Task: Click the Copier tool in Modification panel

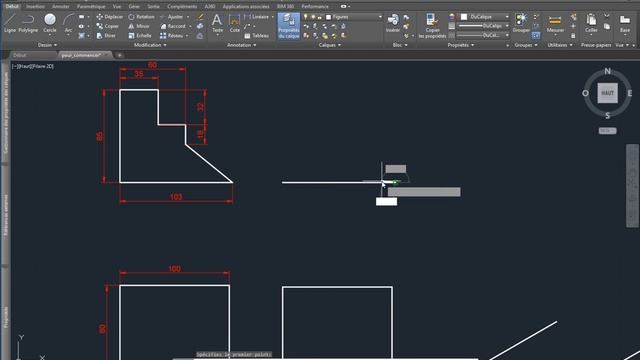Action: tap(108, 26)
